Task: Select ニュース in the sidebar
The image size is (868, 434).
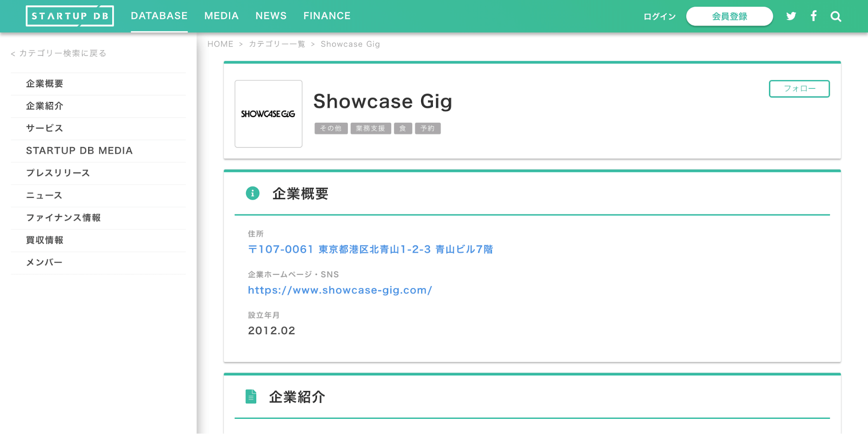Action: [x=98, y=196]
